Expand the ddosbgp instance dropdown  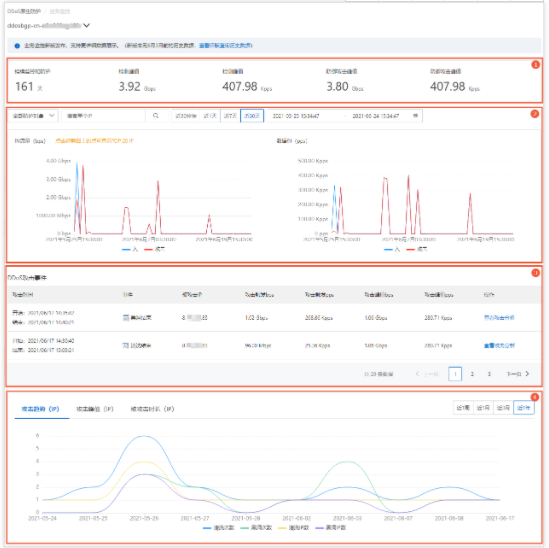pos(86,25)
